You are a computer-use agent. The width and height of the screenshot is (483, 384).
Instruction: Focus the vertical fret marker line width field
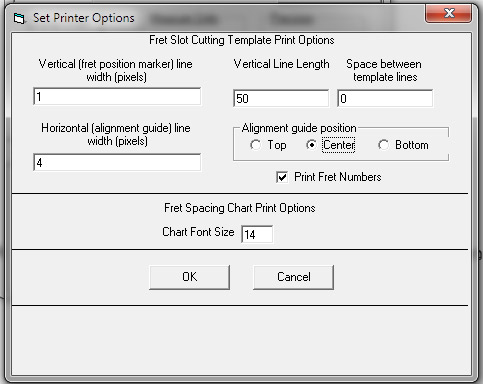(117, 97)
